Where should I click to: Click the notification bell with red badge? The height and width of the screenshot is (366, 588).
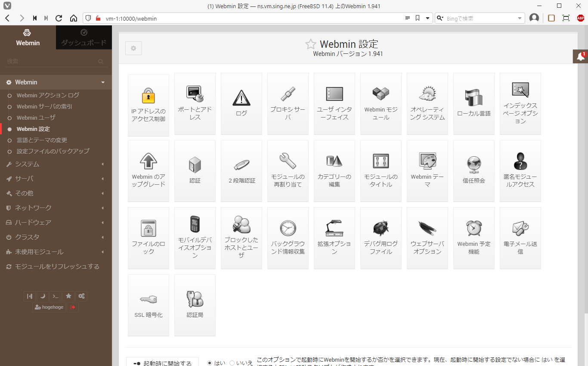click(580, 57)
